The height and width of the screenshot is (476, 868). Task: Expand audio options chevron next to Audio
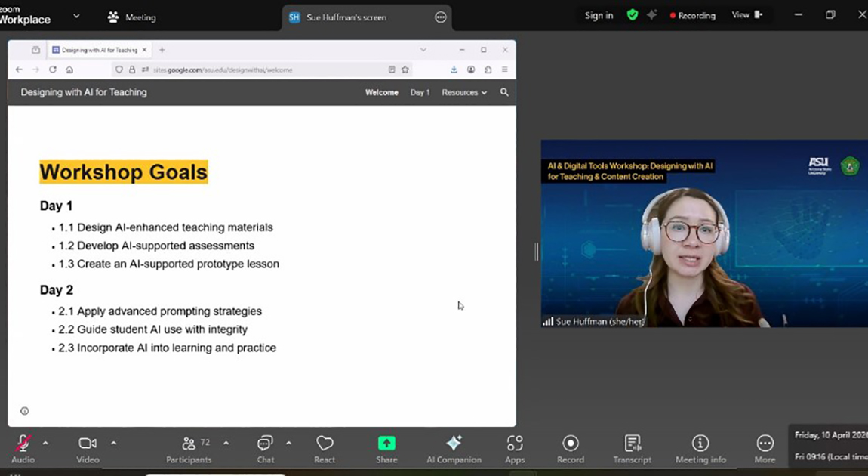click(x=45, y=444)
